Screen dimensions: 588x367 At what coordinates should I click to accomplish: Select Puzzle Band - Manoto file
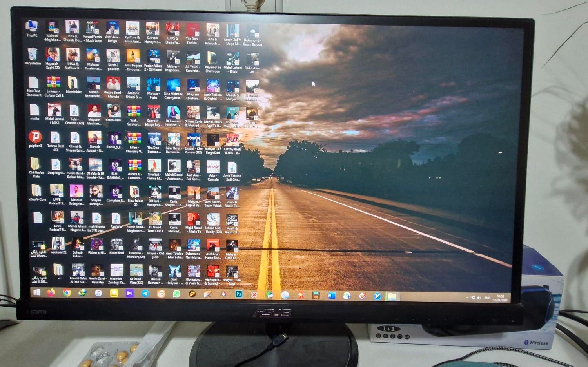113,87
